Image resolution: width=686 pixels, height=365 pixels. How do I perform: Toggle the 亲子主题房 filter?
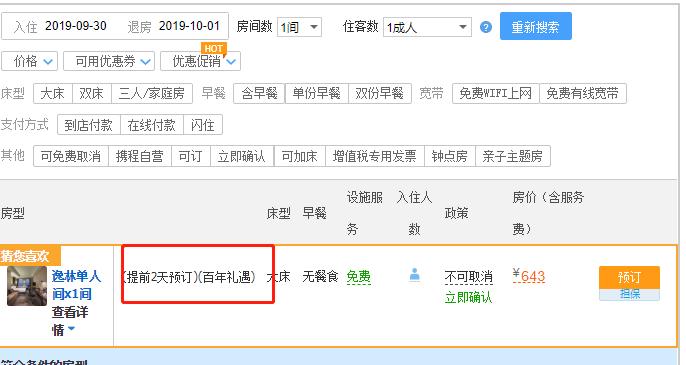[513, 156]
